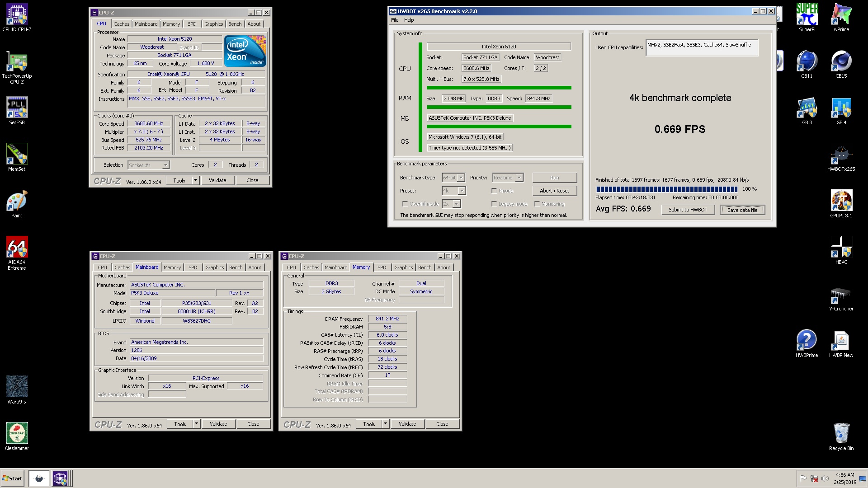Launch SuperPi from the desktop

[807, 18]
